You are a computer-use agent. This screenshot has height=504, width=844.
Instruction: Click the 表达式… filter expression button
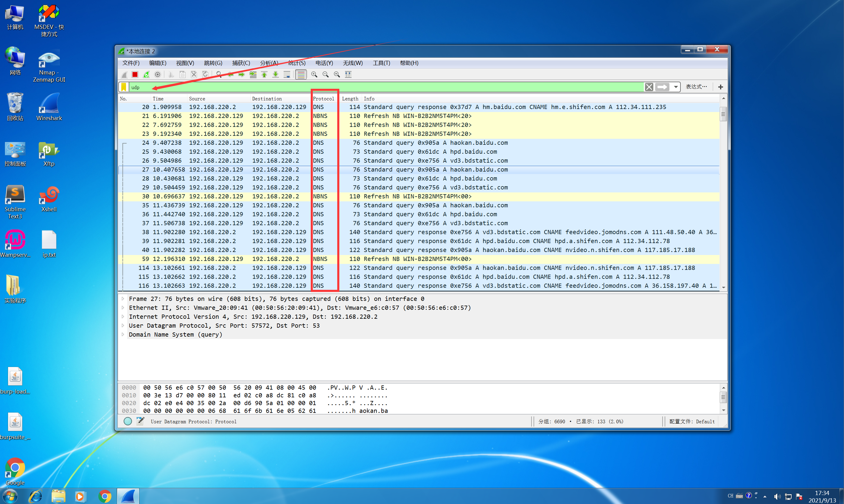pos(696,87)
